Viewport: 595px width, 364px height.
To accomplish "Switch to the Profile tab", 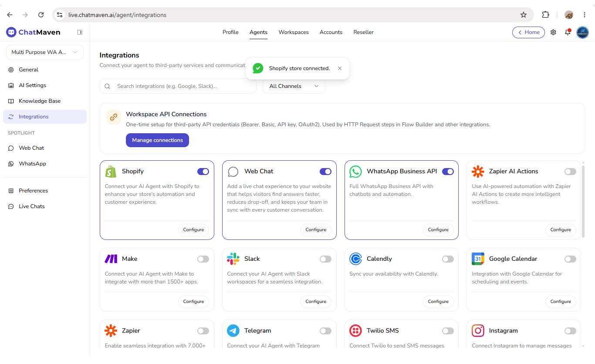I will coord(230,32).
